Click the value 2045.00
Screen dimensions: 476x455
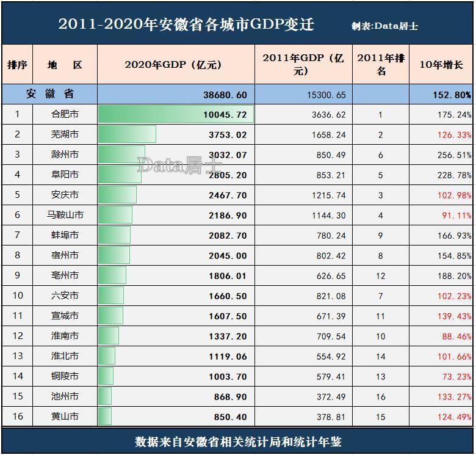pos(228,256)
